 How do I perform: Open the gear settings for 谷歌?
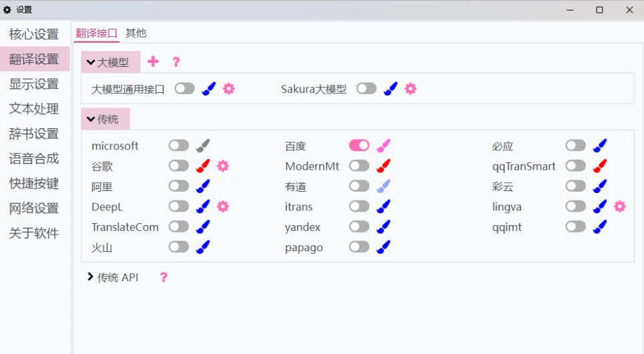pos(223,166)
